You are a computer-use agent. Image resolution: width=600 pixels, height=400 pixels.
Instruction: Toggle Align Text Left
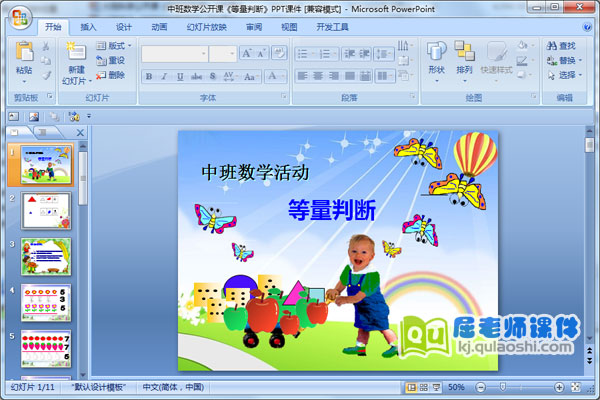click(x=302, y=76)
